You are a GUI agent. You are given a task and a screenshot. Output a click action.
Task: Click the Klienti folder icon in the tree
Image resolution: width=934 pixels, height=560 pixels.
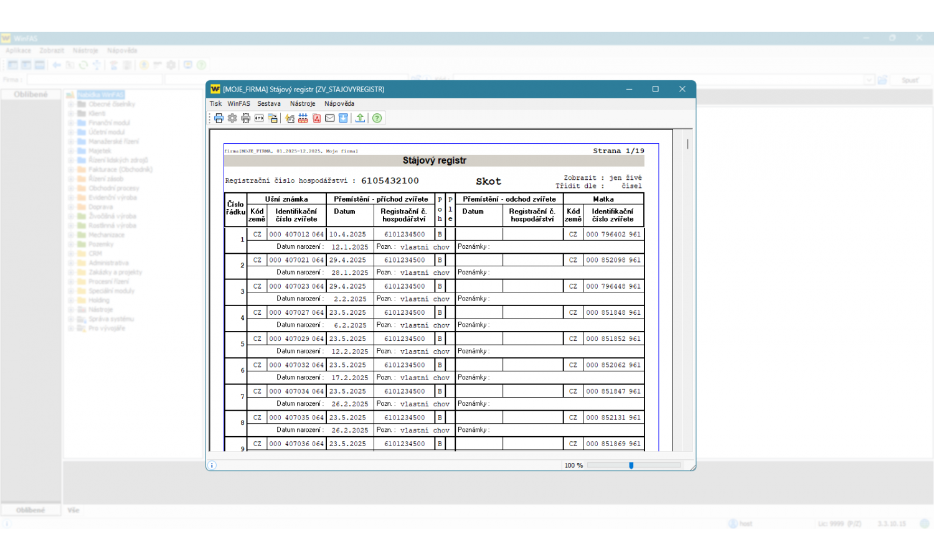[82, 113]
